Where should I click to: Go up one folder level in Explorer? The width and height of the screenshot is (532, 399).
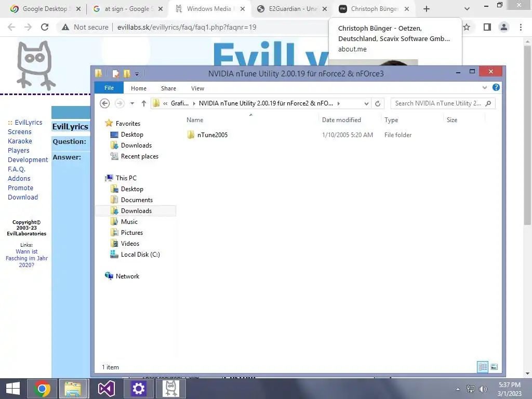[x=144, y=103]
